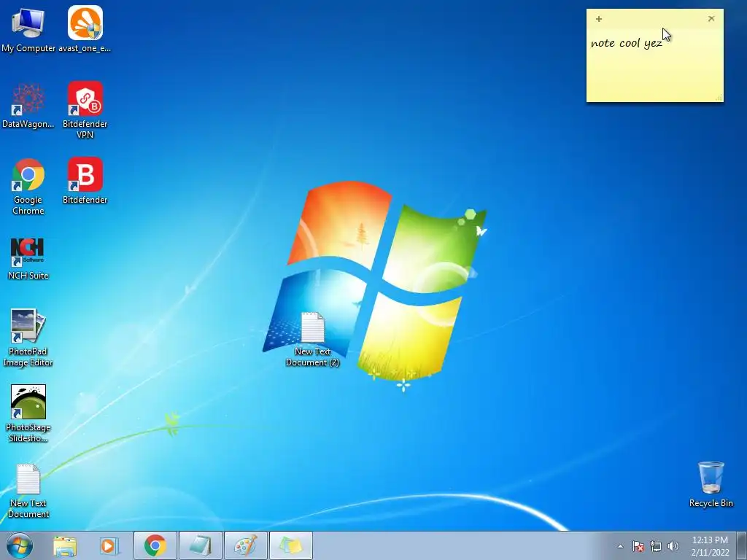Launch Windows Media Player from taskbar
Image resolution: width=747 pixels, height=560 pixels.
[x=109, y=545]
